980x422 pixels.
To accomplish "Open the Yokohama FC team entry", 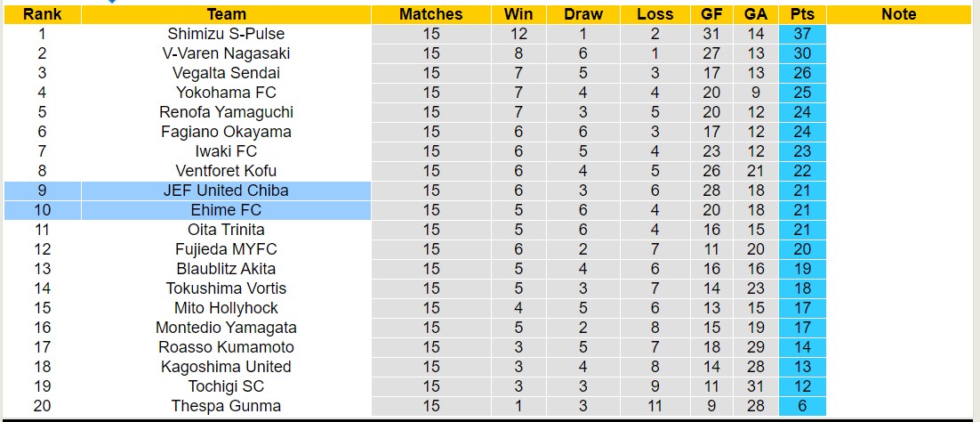I will click(x=226, y=93).
